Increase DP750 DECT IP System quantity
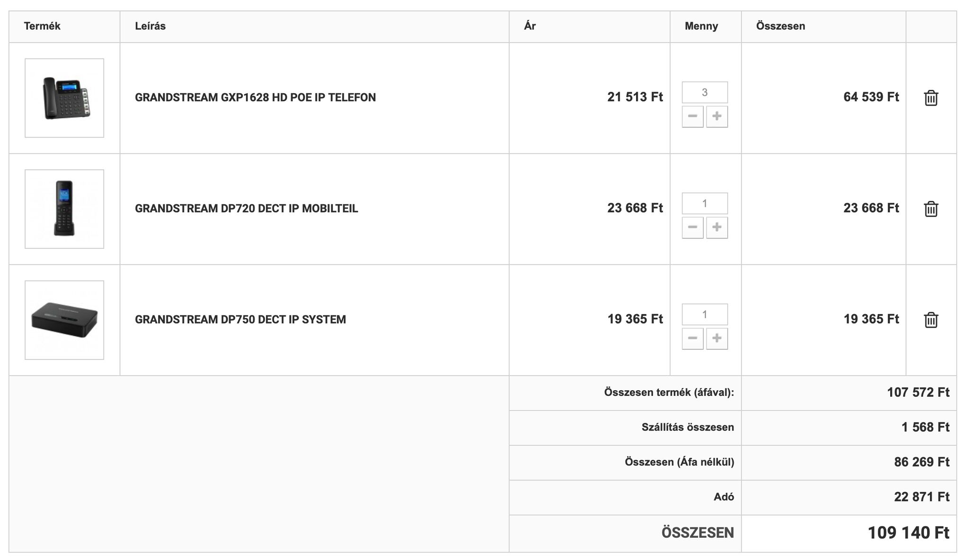The height and width of the screenshot is (560, 964). coord(716,339)
